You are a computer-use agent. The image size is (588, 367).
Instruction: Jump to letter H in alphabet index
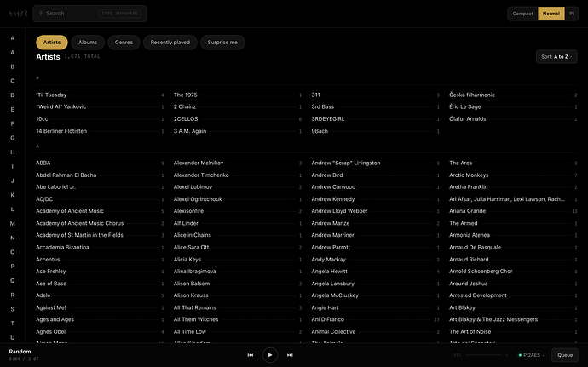(x=13, y=152)
